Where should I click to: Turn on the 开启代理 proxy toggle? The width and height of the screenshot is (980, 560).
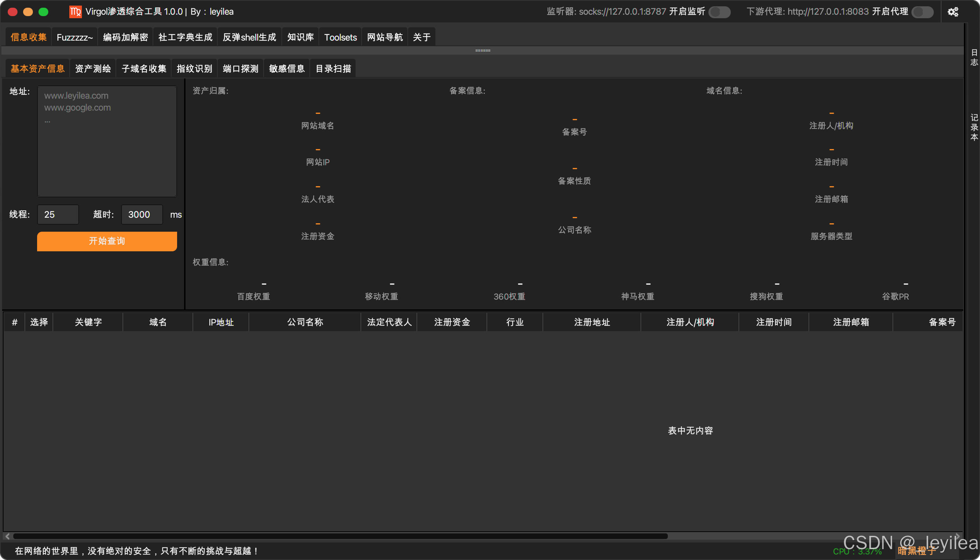coord(922,12)
